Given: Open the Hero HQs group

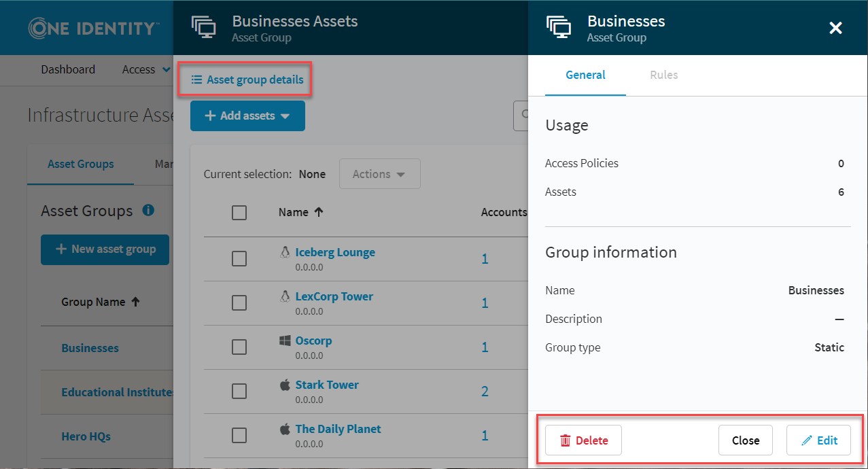Looking at the screenshot, I should (x=86, y=436).
